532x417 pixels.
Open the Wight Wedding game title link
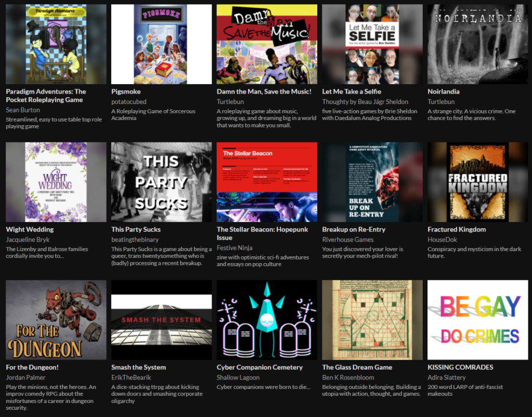tap(30, 229)
